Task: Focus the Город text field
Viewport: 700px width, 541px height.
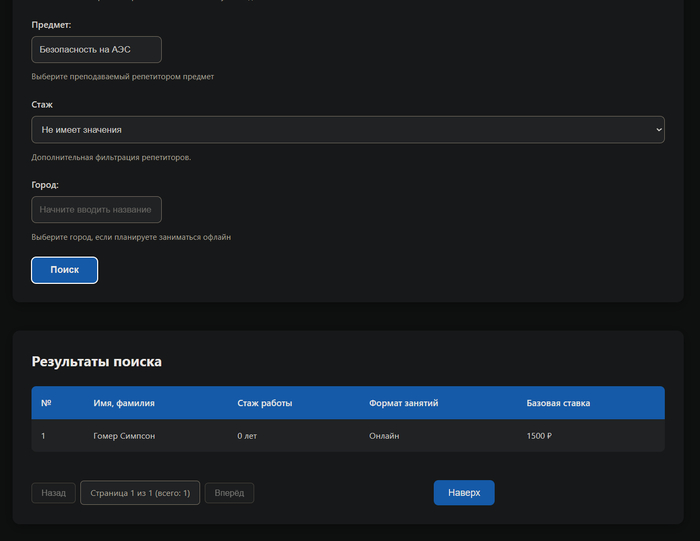Action: click(96, 210)
